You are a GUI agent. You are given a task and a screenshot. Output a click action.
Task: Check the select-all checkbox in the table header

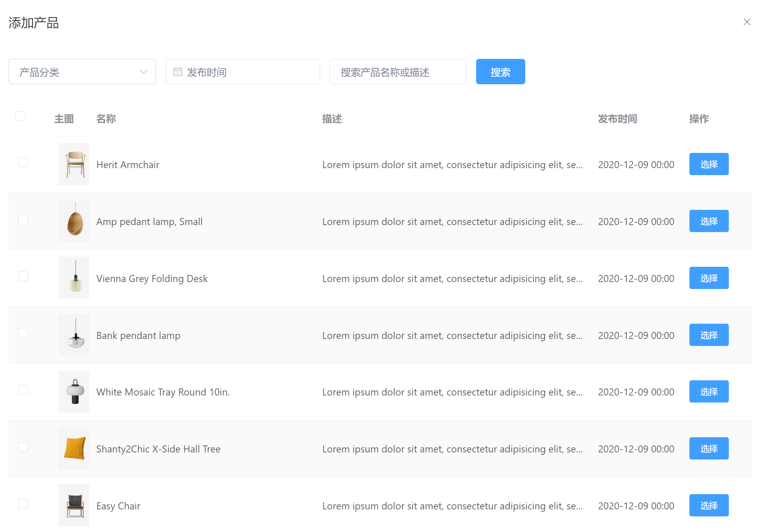[x=21, y=115]
